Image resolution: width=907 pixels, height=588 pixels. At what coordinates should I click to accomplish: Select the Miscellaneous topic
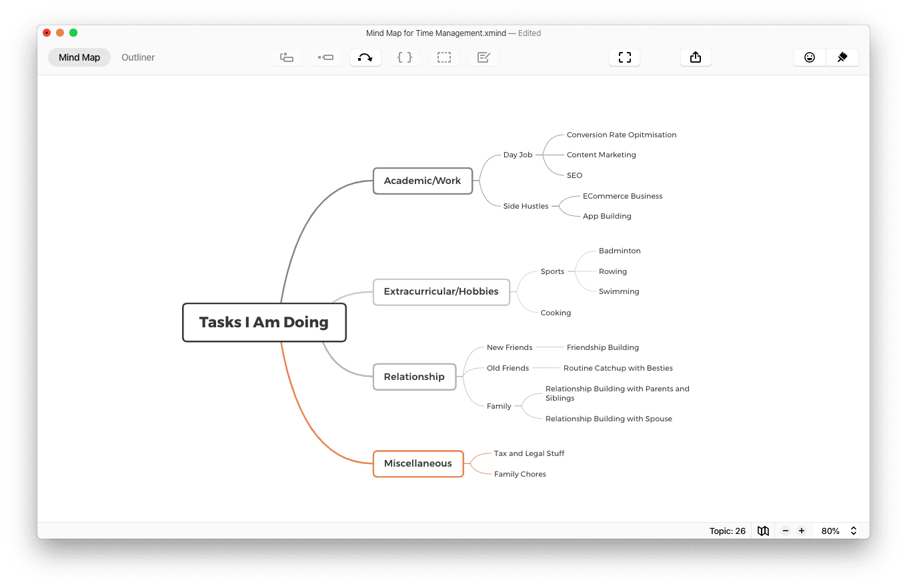(x=418, y=463)
